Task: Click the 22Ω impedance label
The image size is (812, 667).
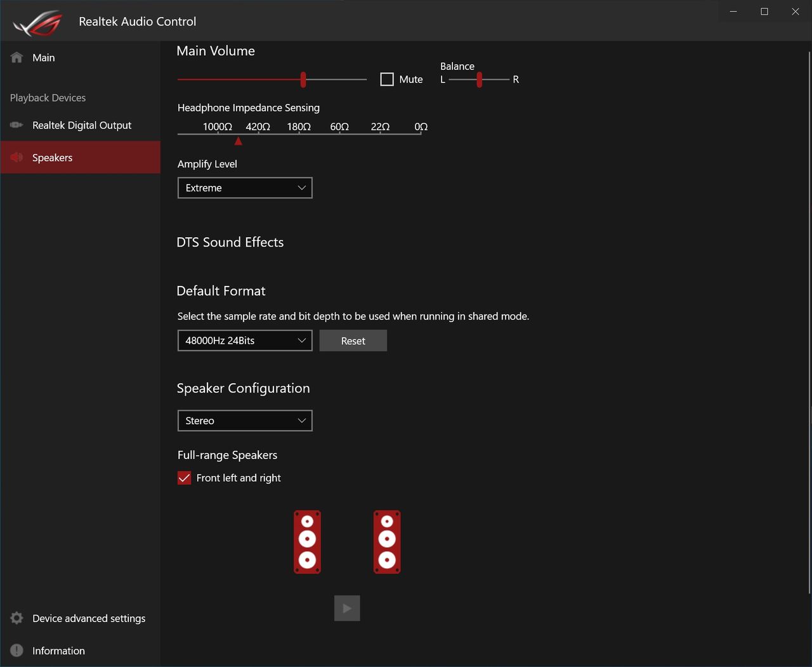Action: point(381,127)
